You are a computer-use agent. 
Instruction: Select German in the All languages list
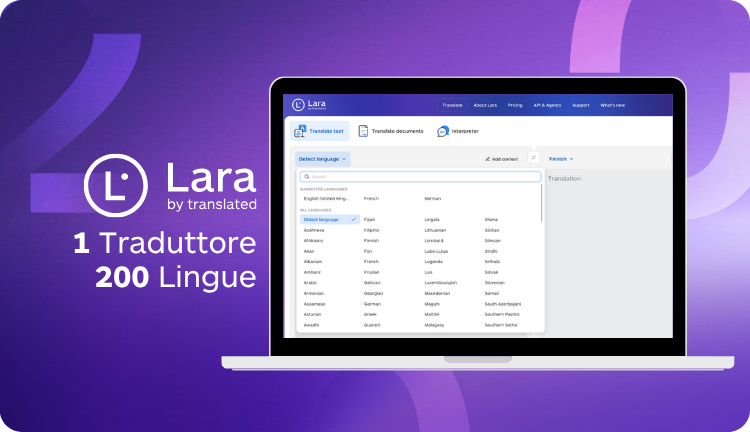click(372, 304)
